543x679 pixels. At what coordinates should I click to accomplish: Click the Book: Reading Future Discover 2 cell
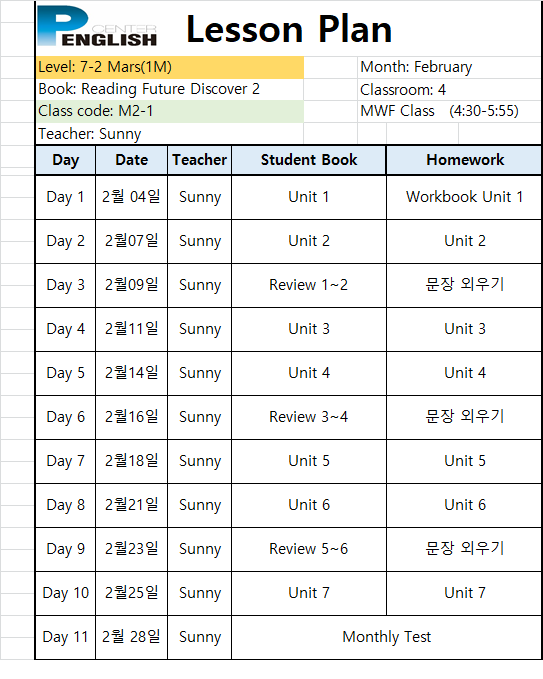click(x=170, y=89)
